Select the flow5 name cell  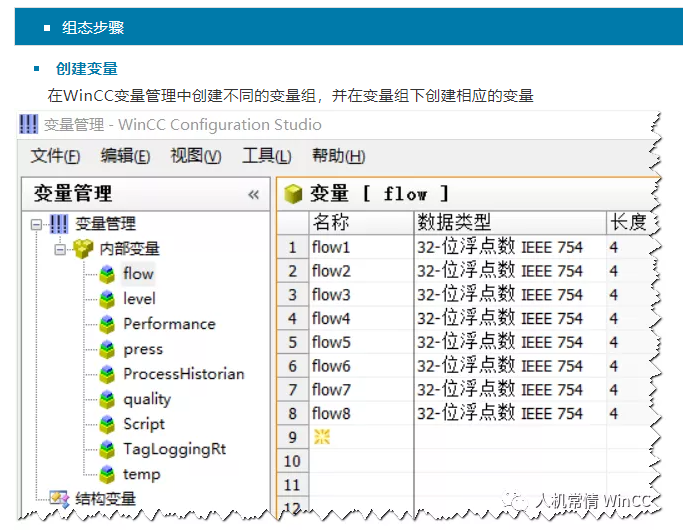coord(331,342)
